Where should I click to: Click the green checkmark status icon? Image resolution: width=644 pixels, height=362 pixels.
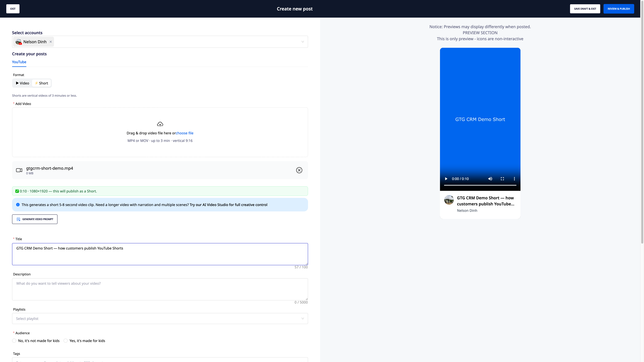[17, 191]
